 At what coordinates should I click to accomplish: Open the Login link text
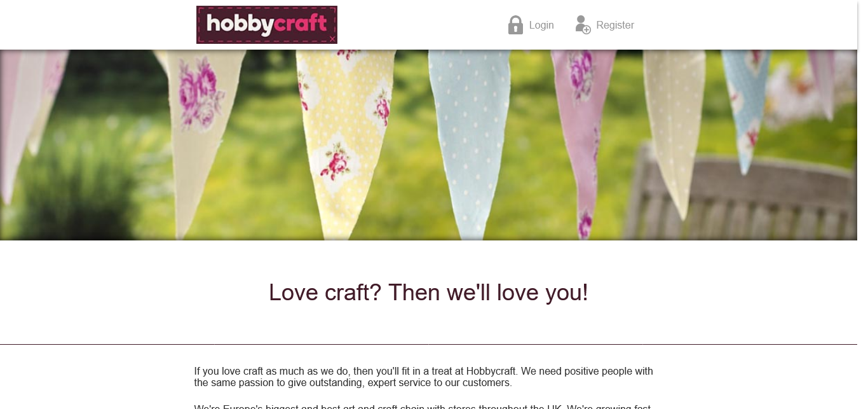click(x=541, y=25)
